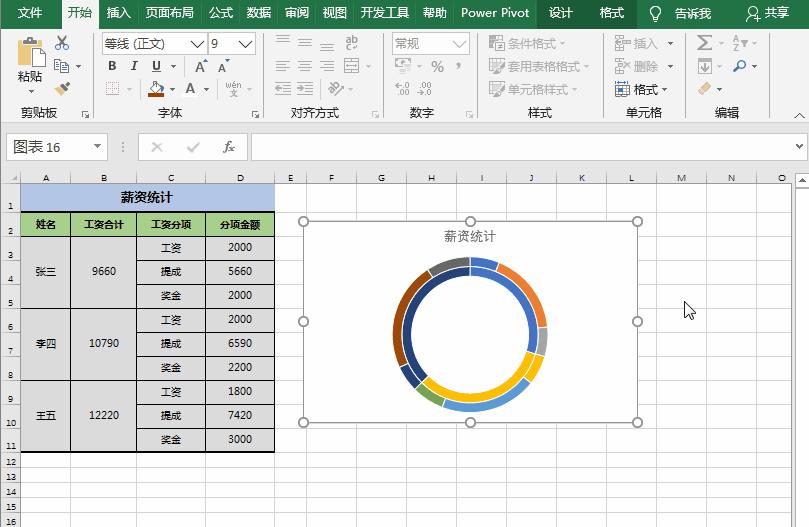Open Power Pivot tab

(x=495, y=13)
